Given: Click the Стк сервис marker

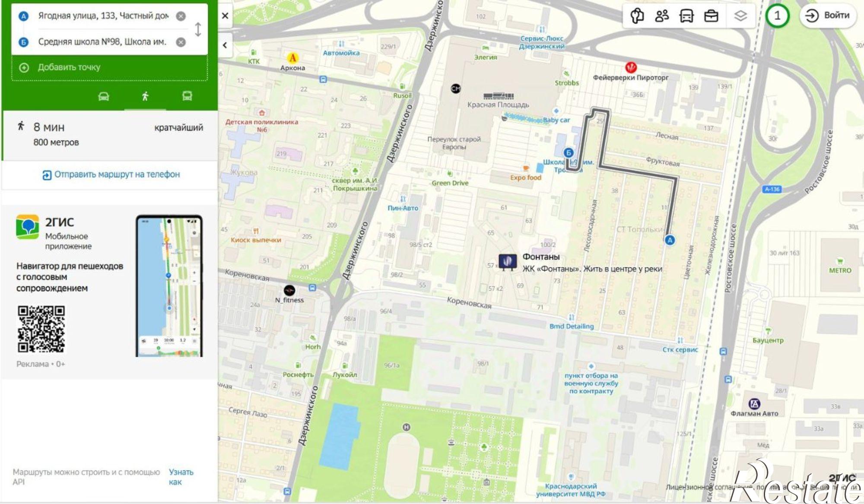Looking at the screenshot, I should [680, 340].
